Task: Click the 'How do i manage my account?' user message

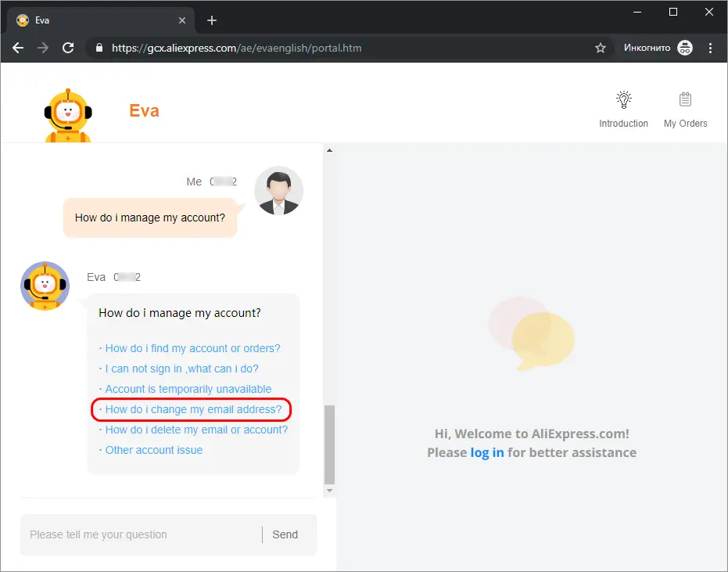Action: click(x=150, y=218)
